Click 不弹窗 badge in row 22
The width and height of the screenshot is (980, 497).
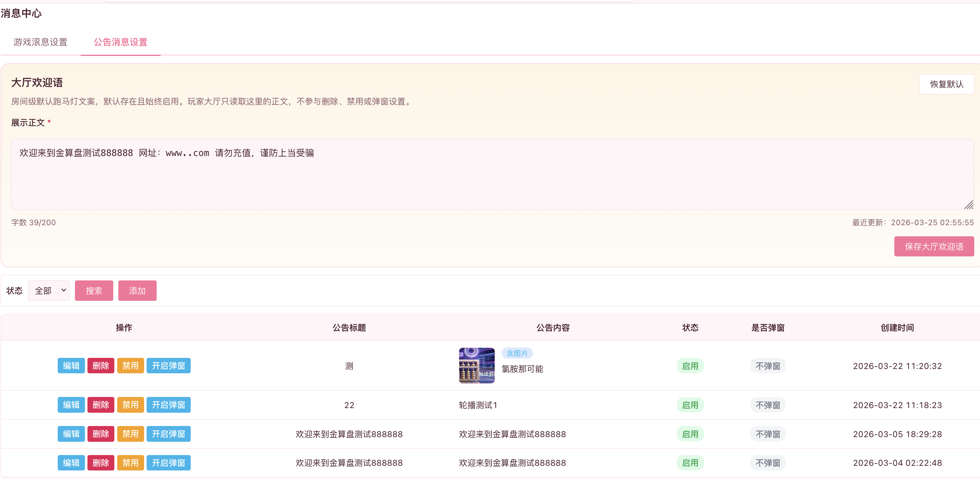(768, 405)
